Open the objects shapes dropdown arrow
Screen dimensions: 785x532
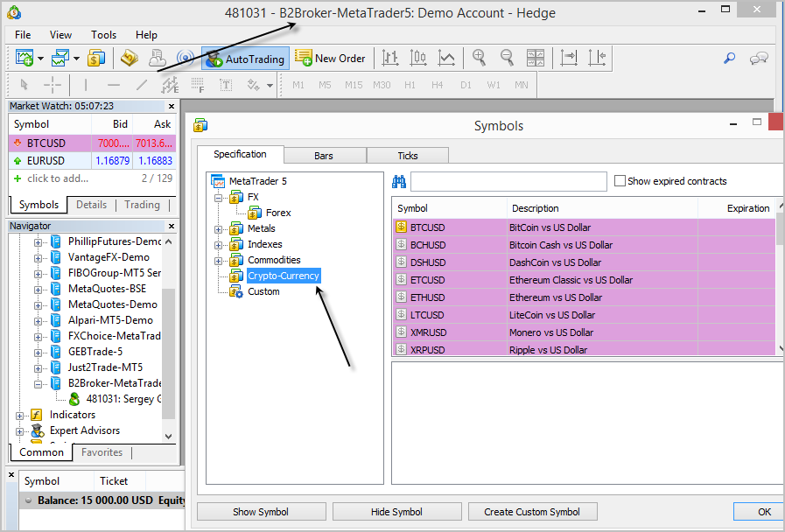click(270, 86)
